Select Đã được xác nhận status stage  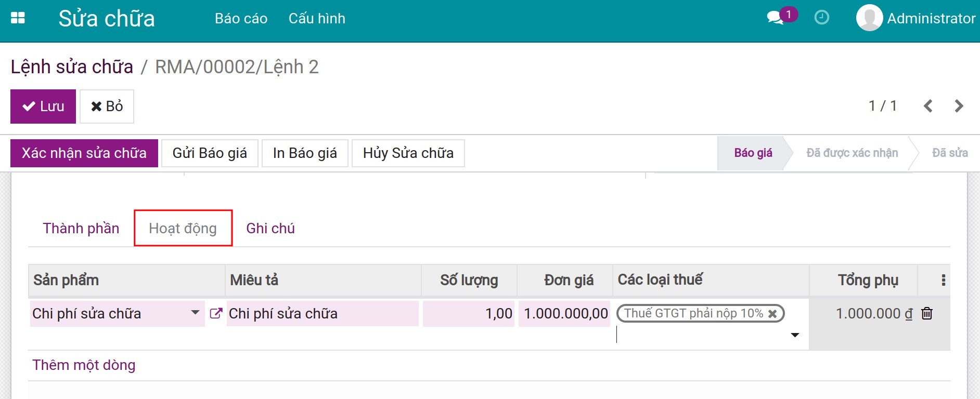coord(852,153)
